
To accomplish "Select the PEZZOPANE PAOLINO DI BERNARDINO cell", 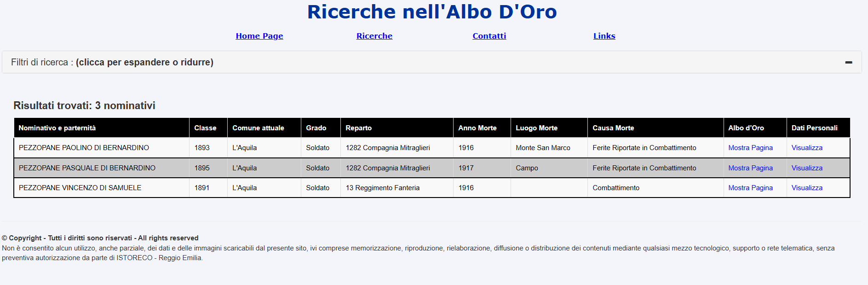I will click(x=102, y=148).
